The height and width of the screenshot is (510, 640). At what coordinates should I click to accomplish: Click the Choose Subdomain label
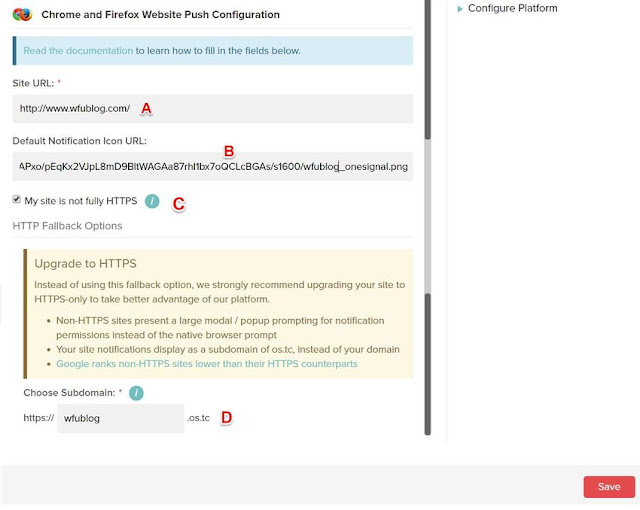69,393
